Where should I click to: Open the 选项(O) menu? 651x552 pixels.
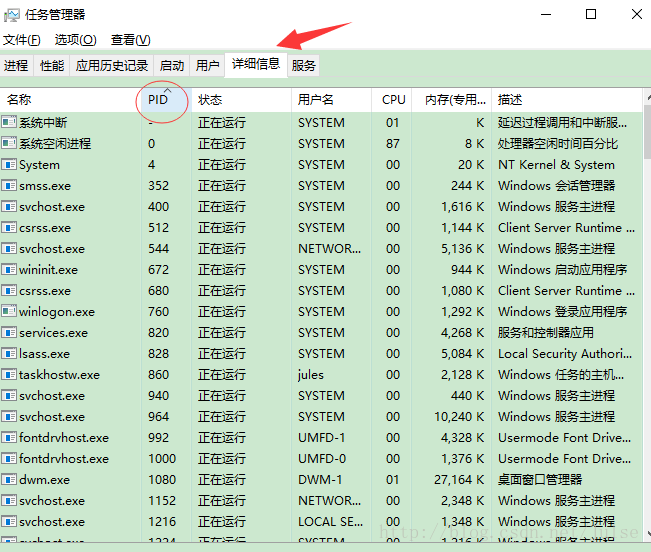(x=75, y=40)
